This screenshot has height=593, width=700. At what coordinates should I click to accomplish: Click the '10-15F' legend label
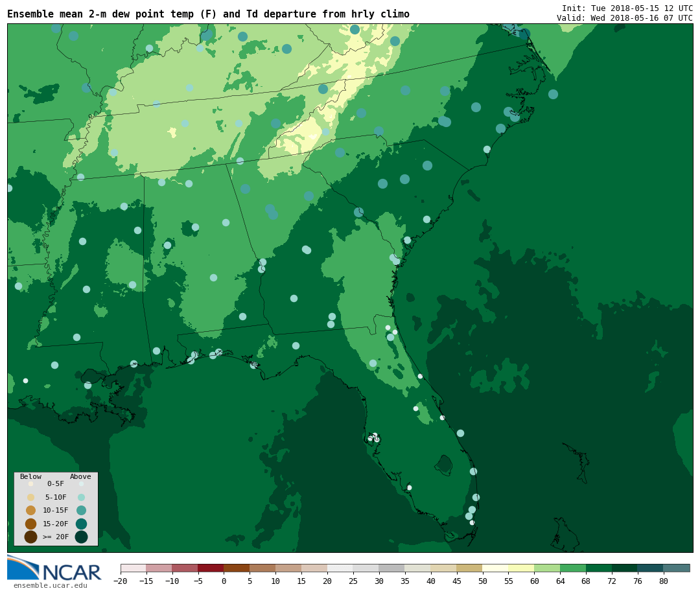point(56,510)
